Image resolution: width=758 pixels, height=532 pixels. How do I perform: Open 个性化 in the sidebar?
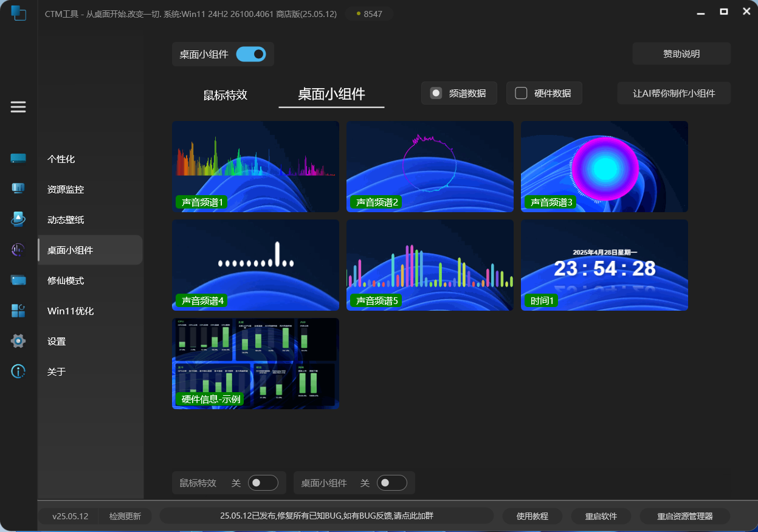click(90, 159)
